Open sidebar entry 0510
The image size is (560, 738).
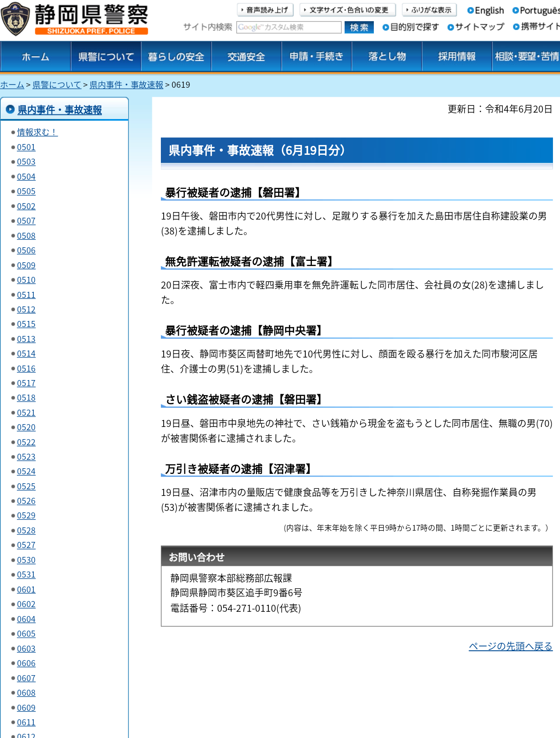pyautogui.click(x=26, y=280)
